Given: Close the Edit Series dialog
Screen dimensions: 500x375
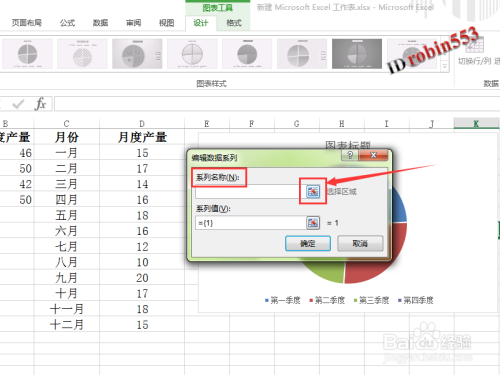Looking at the screenshot, I should click(x=374, y=155).
